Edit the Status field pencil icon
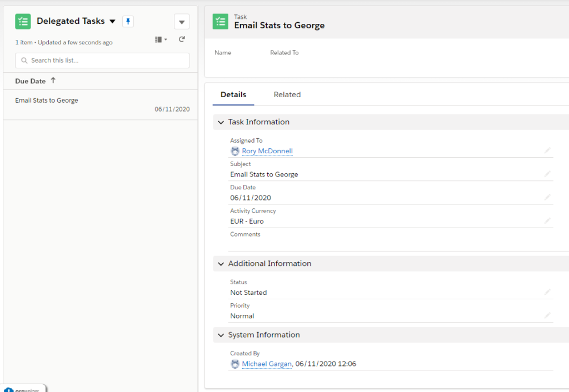The height and width of the screenshot is (392, 569). point(547,292)
